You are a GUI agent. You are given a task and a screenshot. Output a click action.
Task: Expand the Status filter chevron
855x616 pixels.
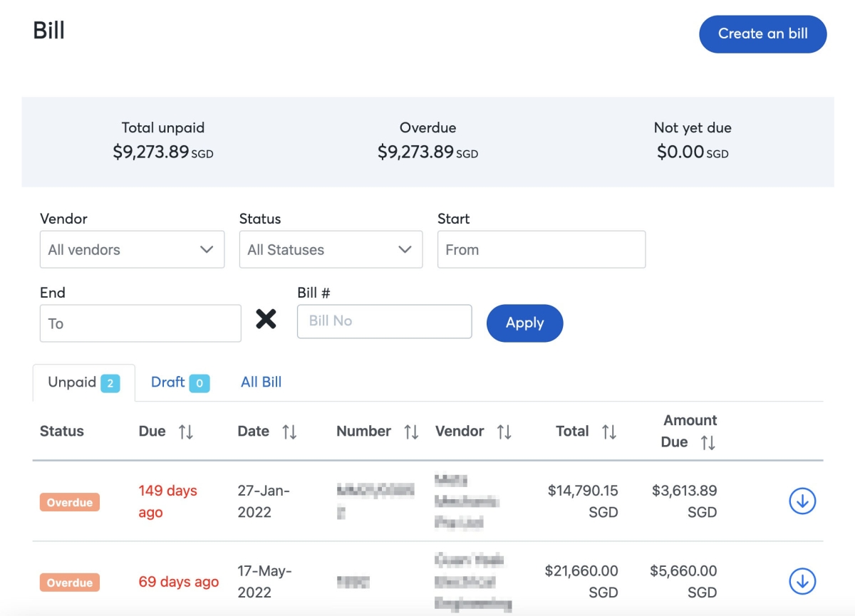coord(405,249)
